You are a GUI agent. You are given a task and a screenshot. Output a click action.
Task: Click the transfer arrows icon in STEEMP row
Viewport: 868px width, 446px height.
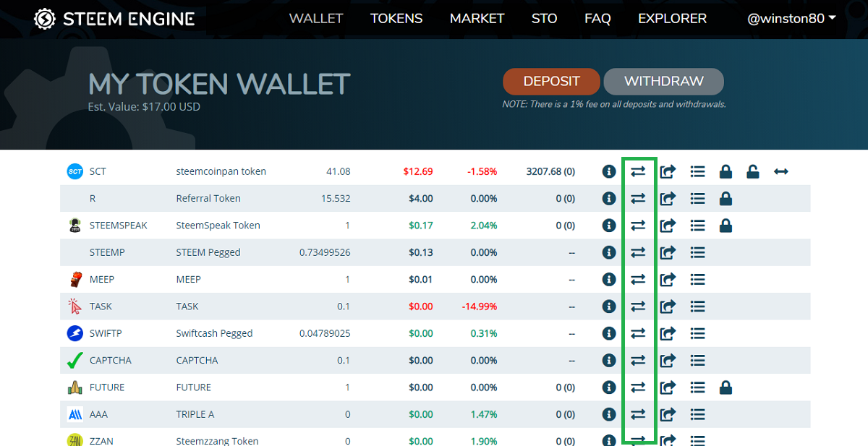[x=638, y=252]
